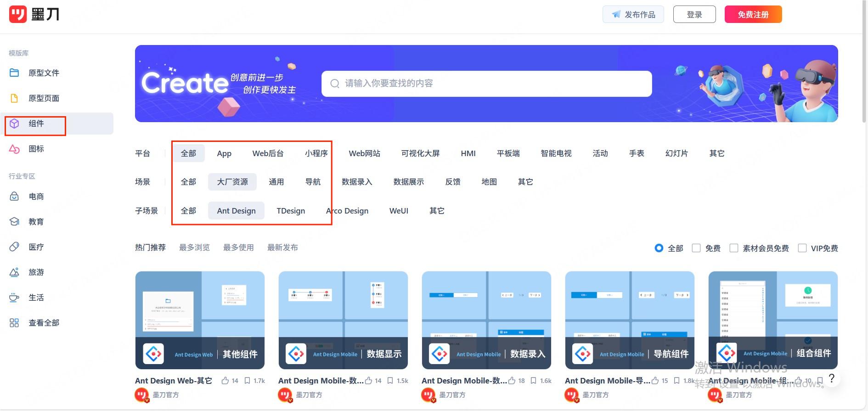This screenshot has width=868, height=411.
Task: Click the search input field in banner
Action: (487, 84)
